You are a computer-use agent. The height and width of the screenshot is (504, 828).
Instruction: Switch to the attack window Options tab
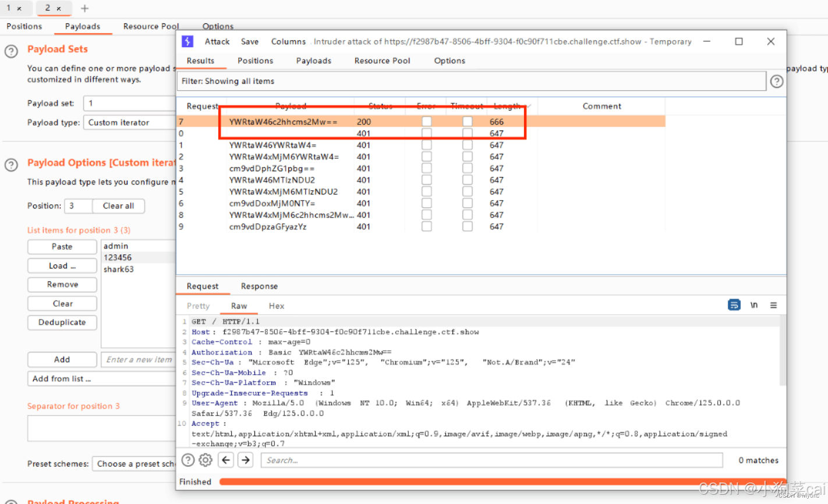(x=450, y=61)
